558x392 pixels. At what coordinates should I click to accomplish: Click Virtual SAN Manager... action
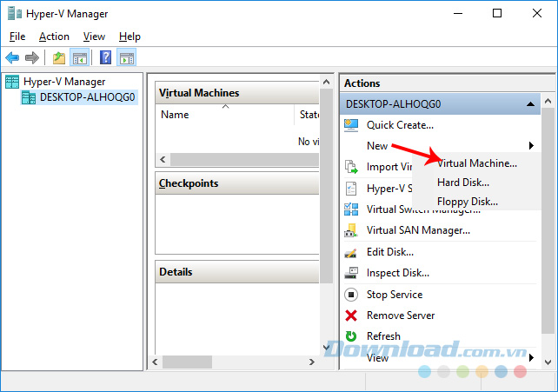click(x=418, y=230)
